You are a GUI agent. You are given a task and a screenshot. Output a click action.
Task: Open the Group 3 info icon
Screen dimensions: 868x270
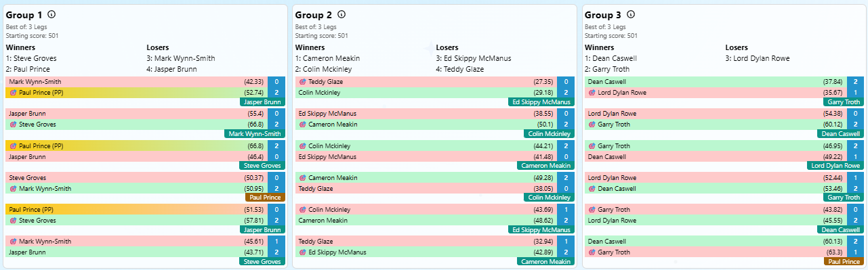click(631, 14)
